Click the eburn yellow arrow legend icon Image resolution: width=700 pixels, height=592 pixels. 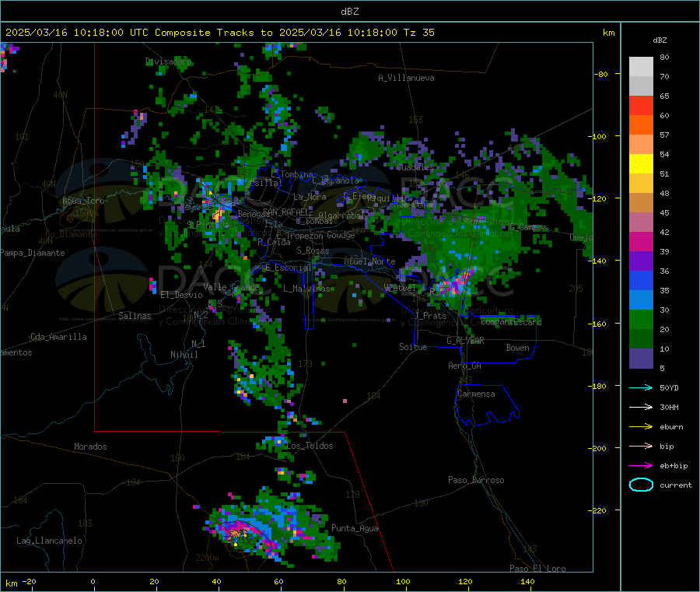tap(641, 427)
